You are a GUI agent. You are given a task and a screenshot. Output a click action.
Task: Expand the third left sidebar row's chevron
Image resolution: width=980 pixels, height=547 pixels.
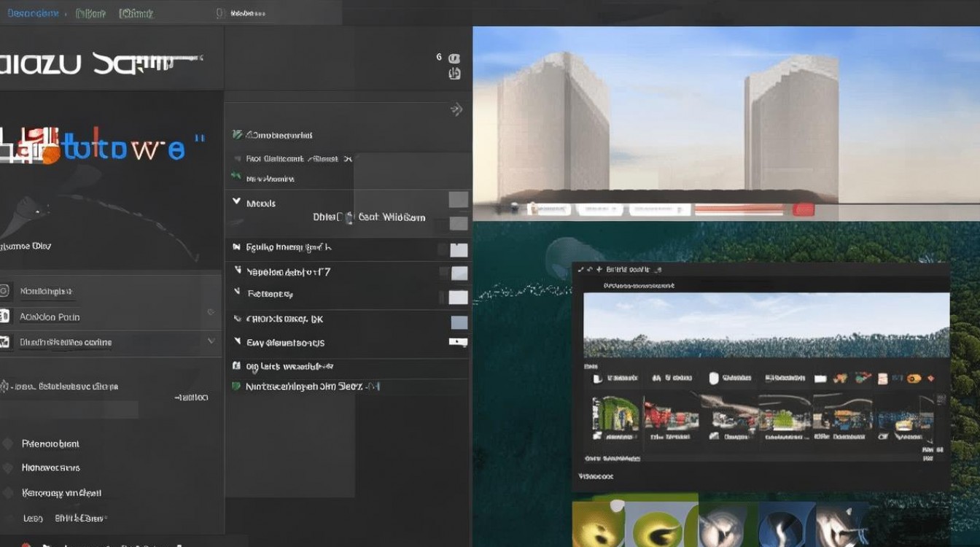click(211, 341)
